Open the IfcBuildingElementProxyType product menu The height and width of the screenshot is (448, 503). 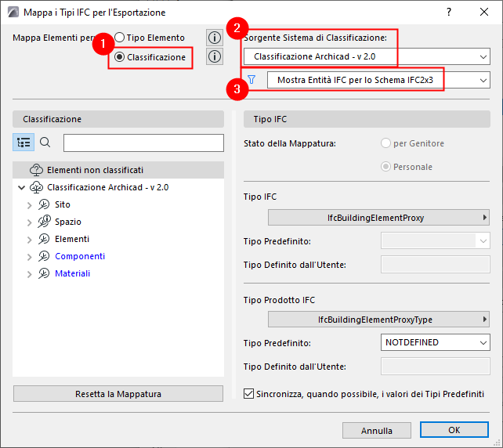[x=378, y=320]
